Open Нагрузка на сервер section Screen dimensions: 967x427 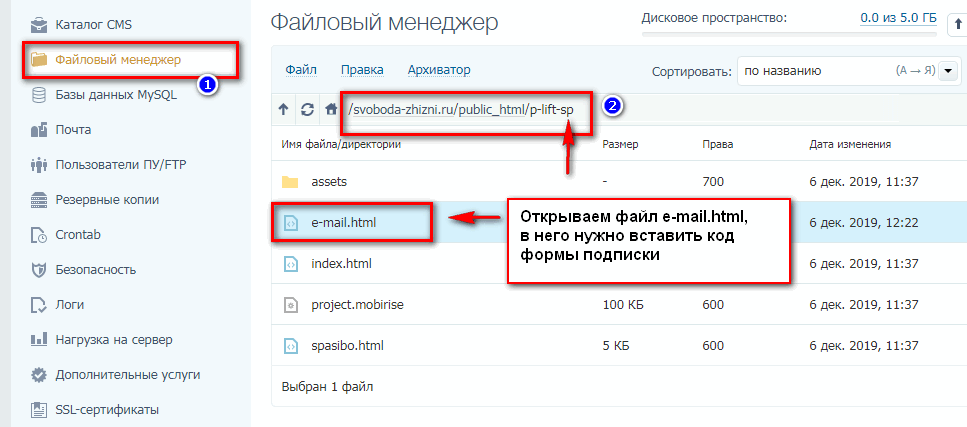click(x=114, y=339)
